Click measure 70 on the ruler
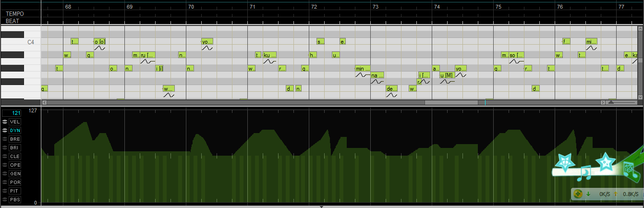This screenshot has width=644, height=208. coord(191,7)
